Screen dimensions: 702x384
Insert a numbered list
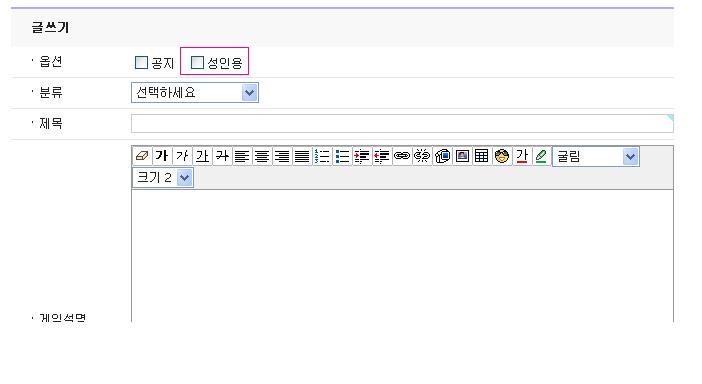click(x=322, y=156)
